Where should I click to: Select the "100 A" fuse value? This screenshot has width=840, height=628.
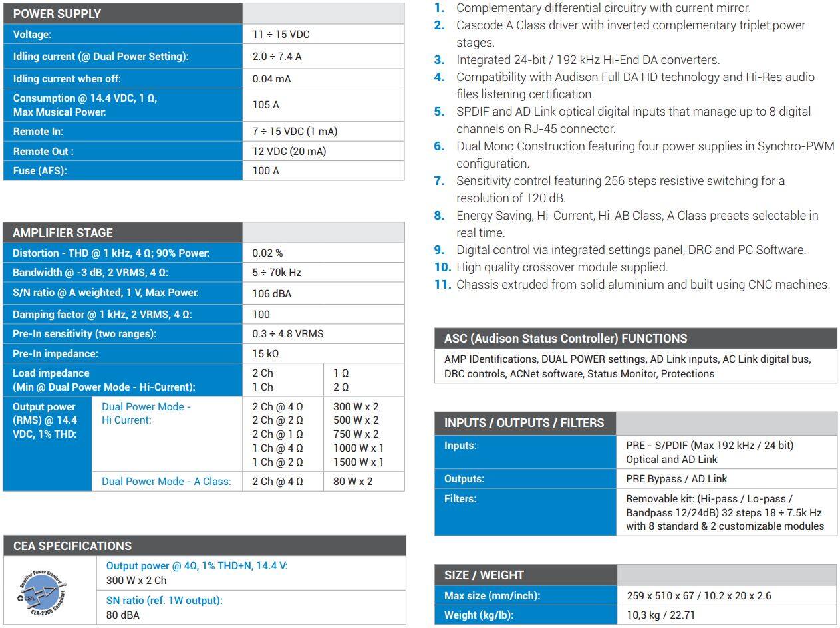tap(265, 170)
